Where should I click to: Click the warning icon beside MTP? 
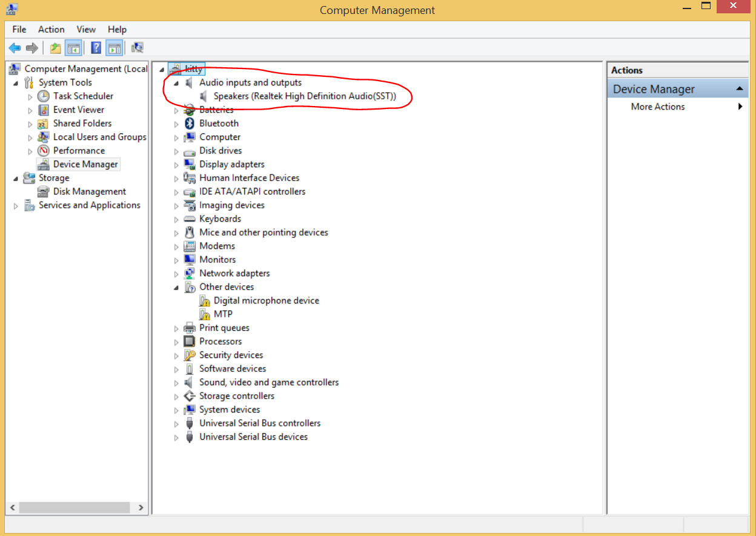205,314
